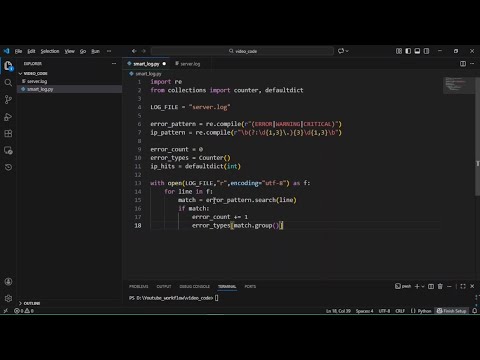Open Customize Layout icon in title bar
Image resolution: width=480 pixels, height=360 pixels.
(399, 51)
